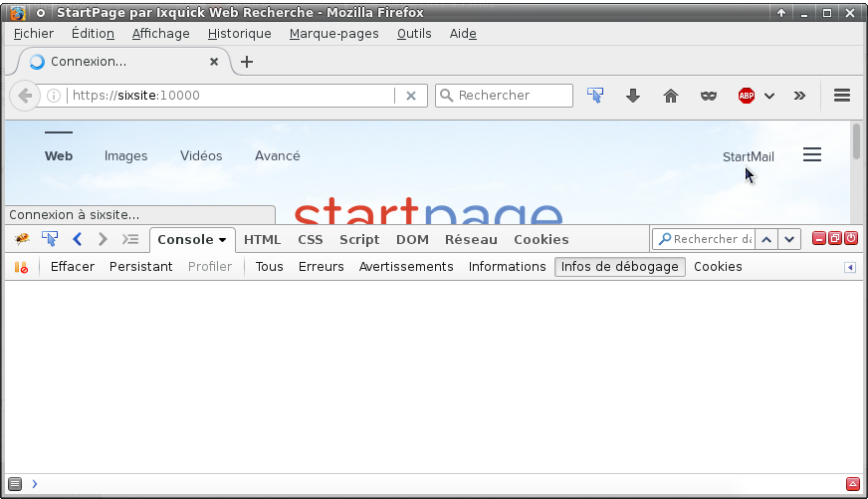Open the Édition menu
Image resolution: width=868 pixels, height=499 pixels.
(x=93, y=33)
